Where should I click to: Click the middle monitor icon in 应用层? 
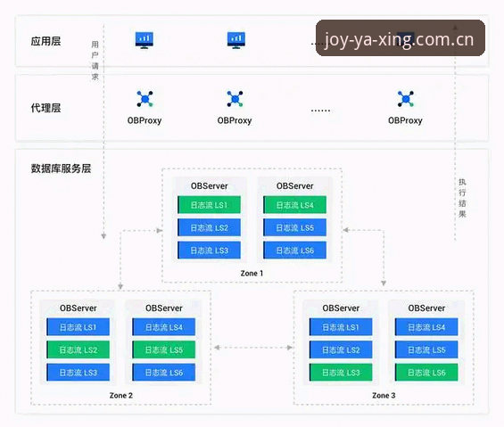tap(236, 40)
